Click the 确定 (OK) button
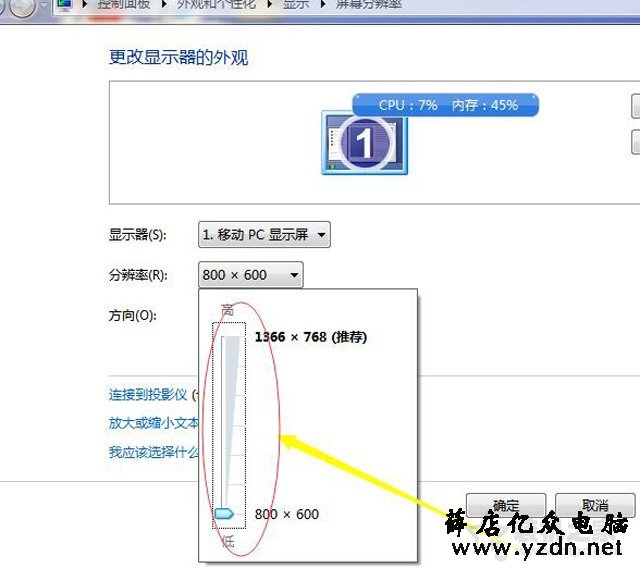The width and height of the screenshot is (640, 568). click(x=506, y=505)
